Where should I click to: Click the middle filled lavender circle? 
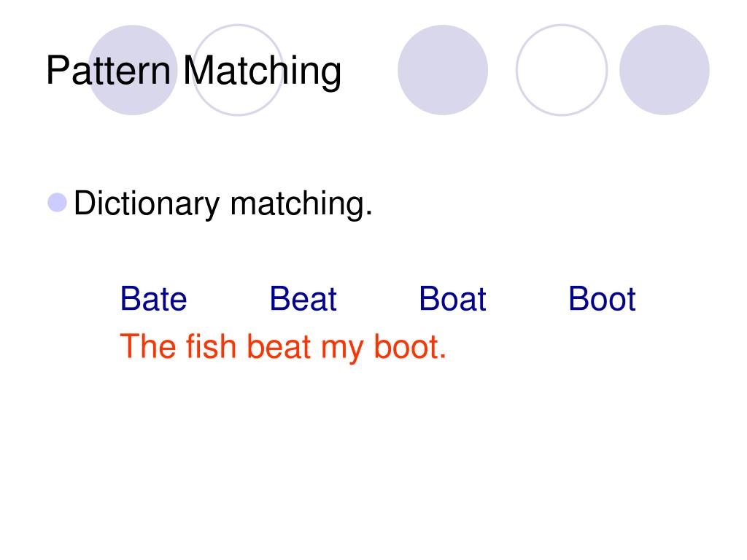click(443, 70)
